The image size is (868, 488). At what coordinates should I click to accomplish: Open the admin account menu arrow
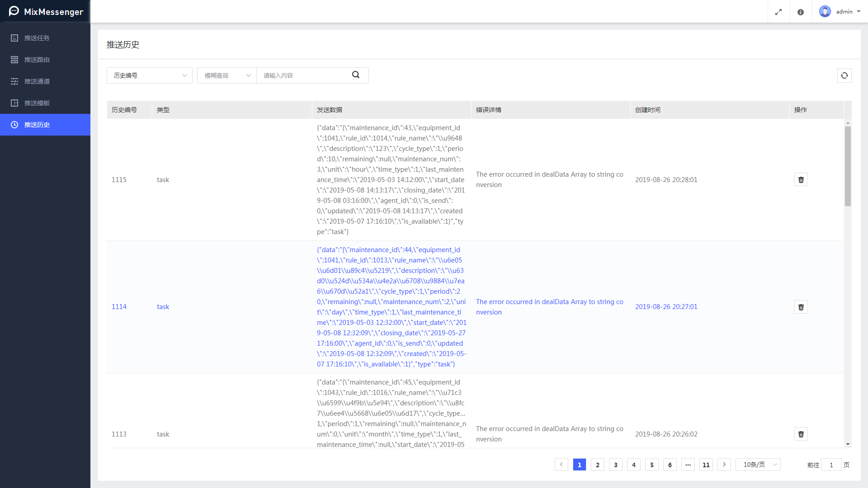(859, 12)
